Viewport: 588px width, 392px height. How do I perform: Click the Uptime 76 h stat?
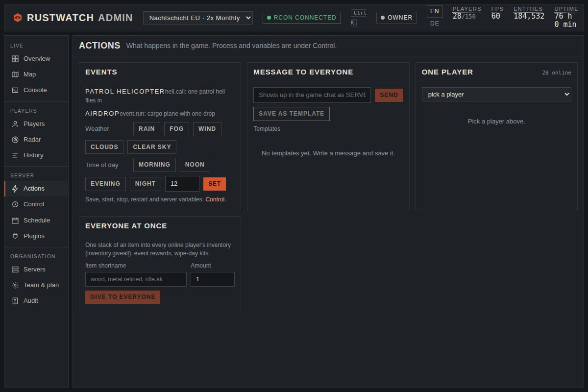pos(566,17)
